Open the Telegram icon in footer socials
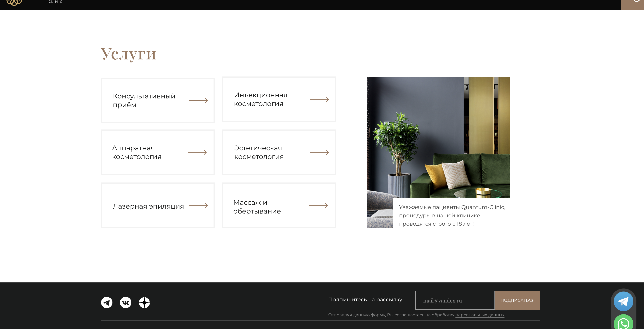This screenshot has height=329, width=644. [x=107, y=302]
